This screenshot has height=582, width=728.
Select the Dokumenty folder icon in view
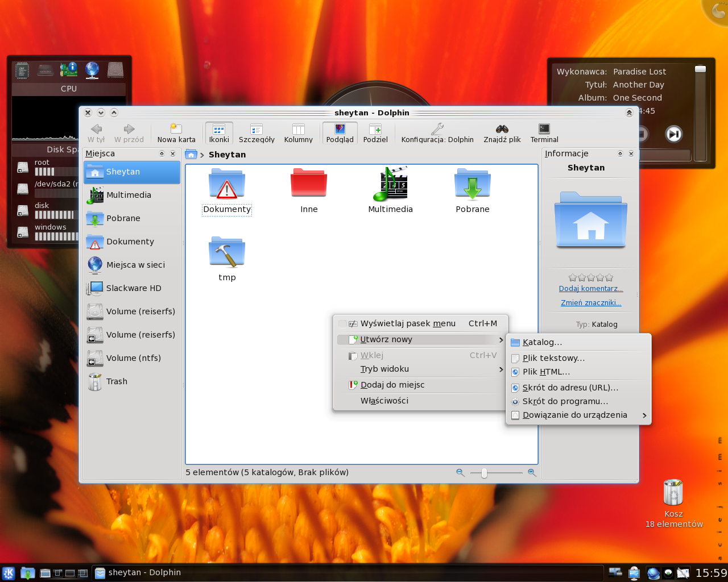tap(227, 192)
